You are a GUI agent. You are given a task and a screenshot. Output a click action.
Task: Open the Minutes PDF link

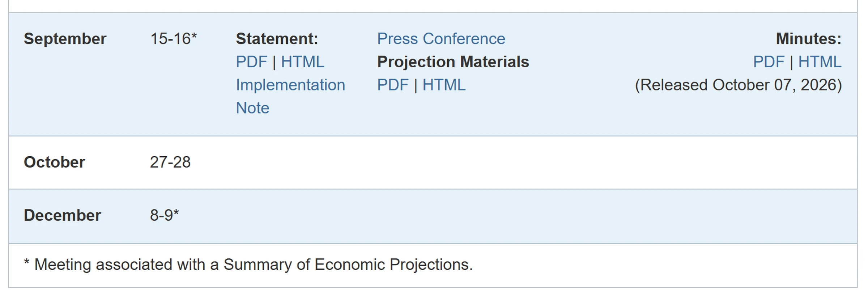click(x=769, y=62)
